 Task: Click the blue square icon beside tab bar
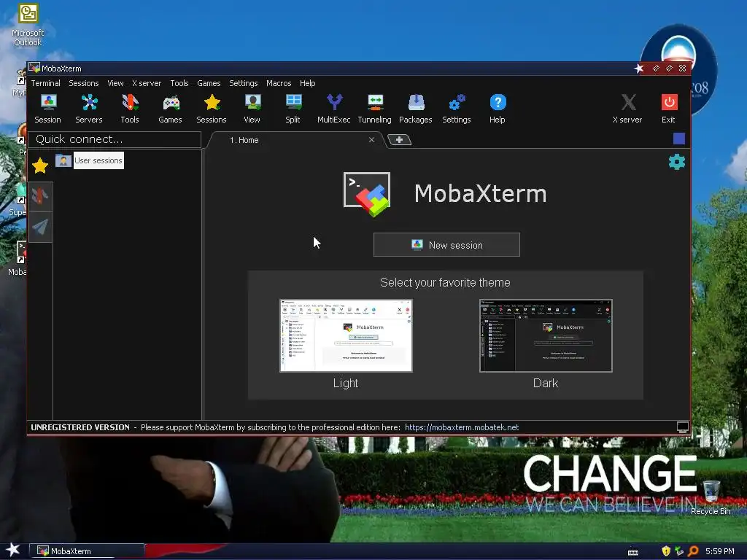(x=679, y=139)
